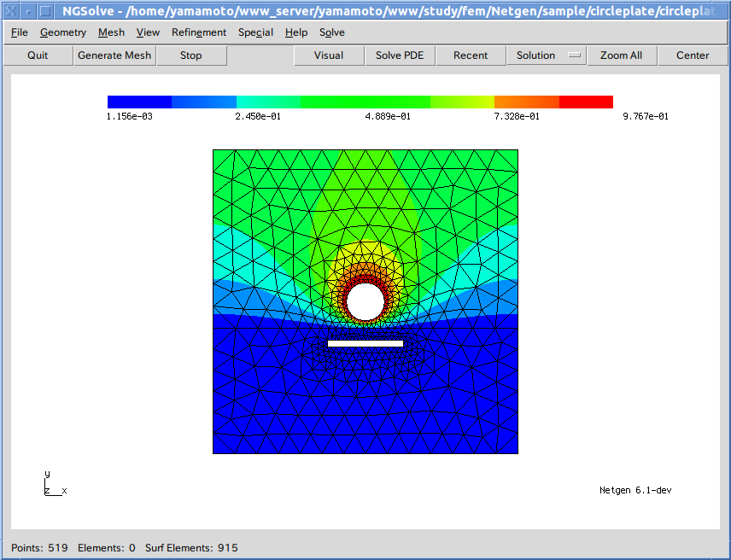Click the white rectangular plate in the mesh
The height and width of the screenshot is (560, 731).
pyautogui.click(x=365, y=343)
